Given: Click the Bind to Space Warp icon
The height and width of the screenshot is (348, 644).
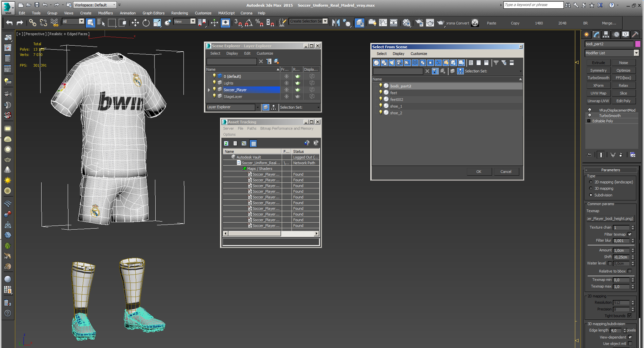Looking at the screenshot, I should pyautogui.click(x=54, y=23).
